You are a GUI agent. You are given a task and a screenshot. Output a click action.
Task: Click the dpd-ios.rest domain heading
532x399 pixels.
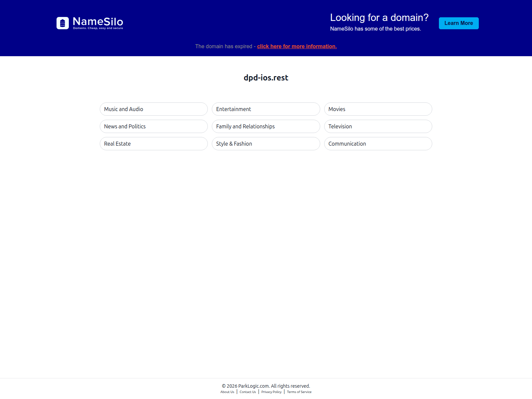click(266, 78)
